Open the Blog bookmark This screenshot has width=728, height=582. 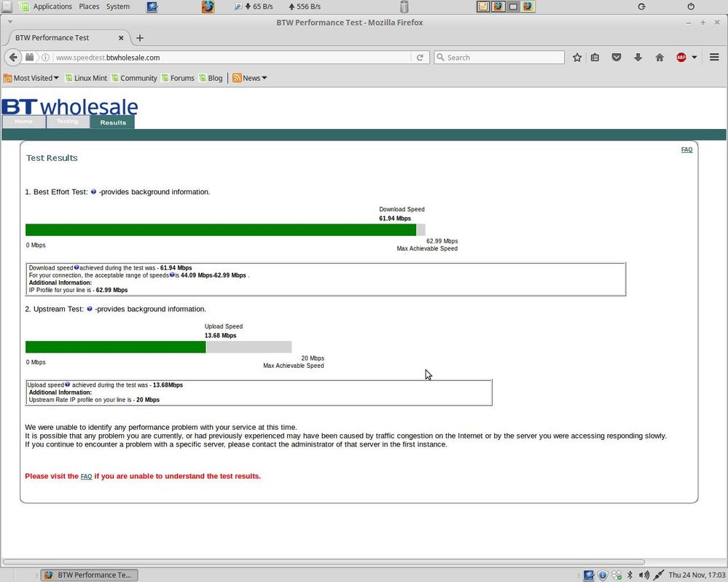[211, 78]
